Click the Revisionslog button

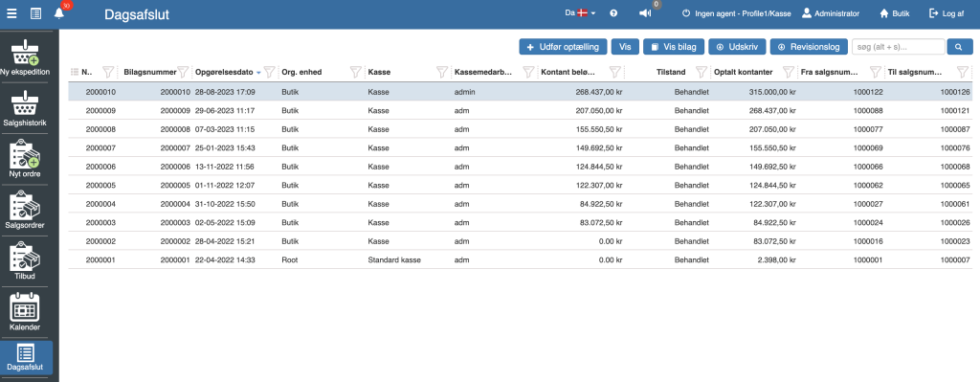[809, 46]
